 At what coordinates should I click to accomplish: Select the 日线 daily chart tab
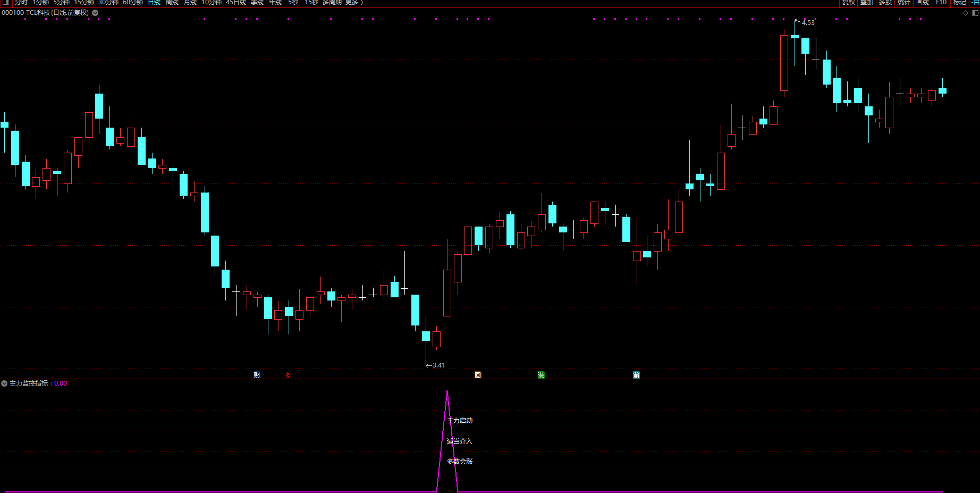(x=154, y=2)
